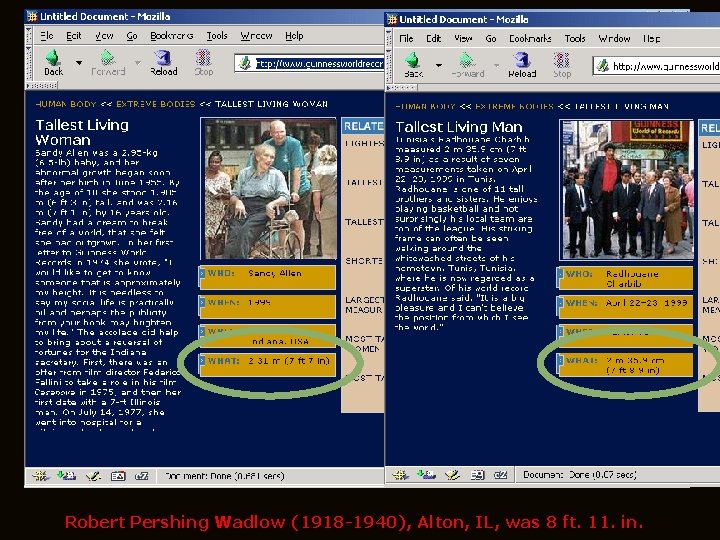The image size is (720, 540).
Task: Click 'Tallest Living Woman' heading
Action: (x=82, y=132)
